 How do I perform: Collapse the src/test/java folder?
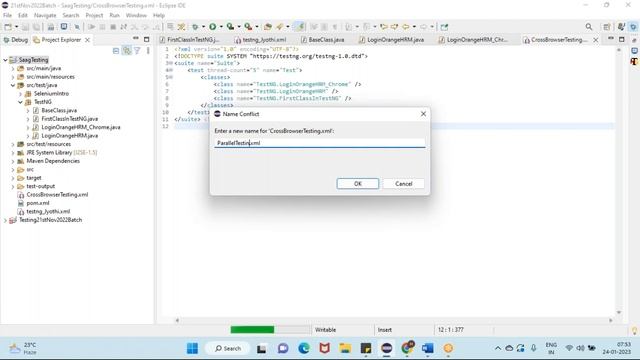13,85
